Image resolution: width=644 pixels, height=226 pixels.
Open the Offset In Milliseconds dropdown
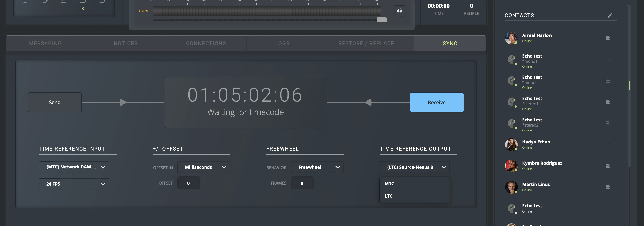204,167
